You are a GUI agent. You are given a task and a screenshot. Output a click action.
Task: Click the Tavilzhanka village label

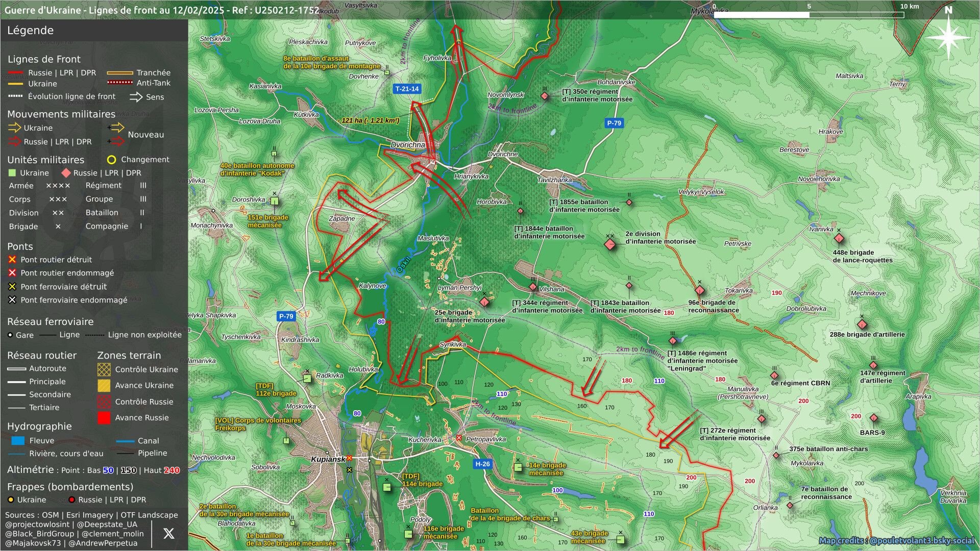pos(554,180)
